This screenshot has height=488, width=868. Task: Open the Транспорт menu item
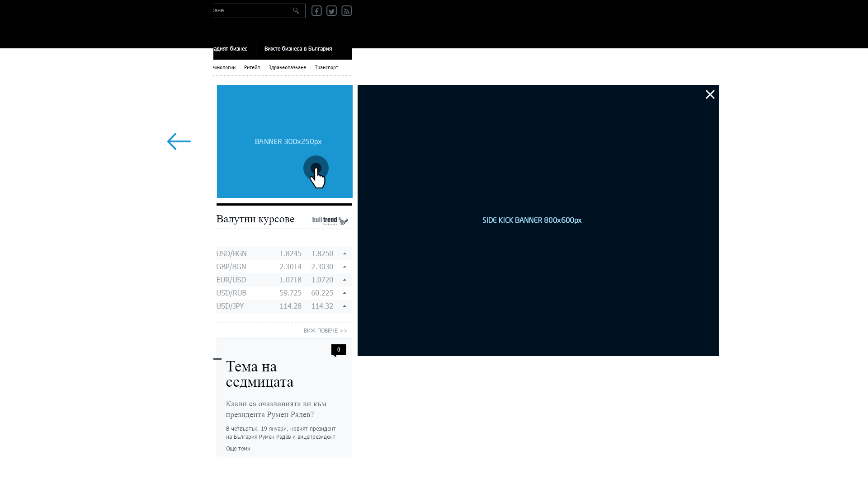(x=326, y=67)
